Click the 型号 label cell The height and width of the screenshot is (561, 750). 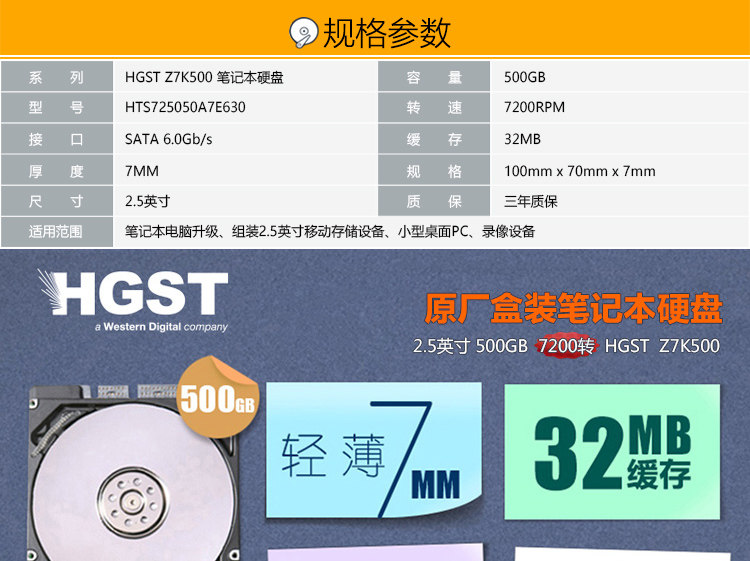(x=57, y=108)
